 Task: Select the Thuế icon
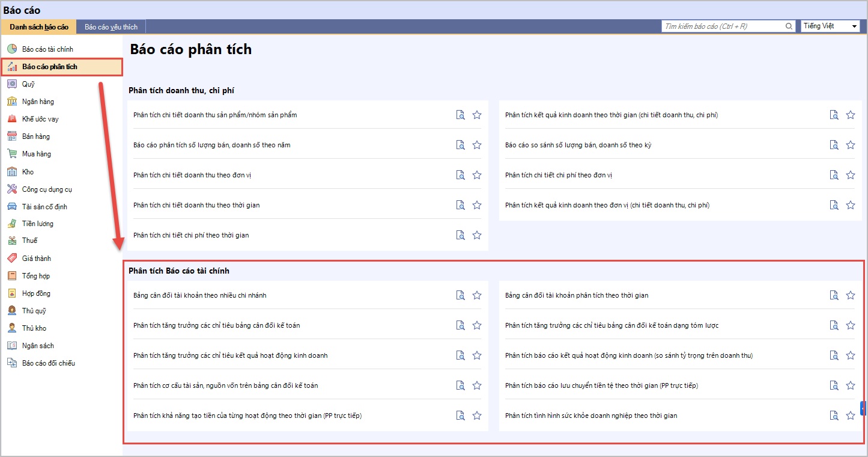[12, 241]
